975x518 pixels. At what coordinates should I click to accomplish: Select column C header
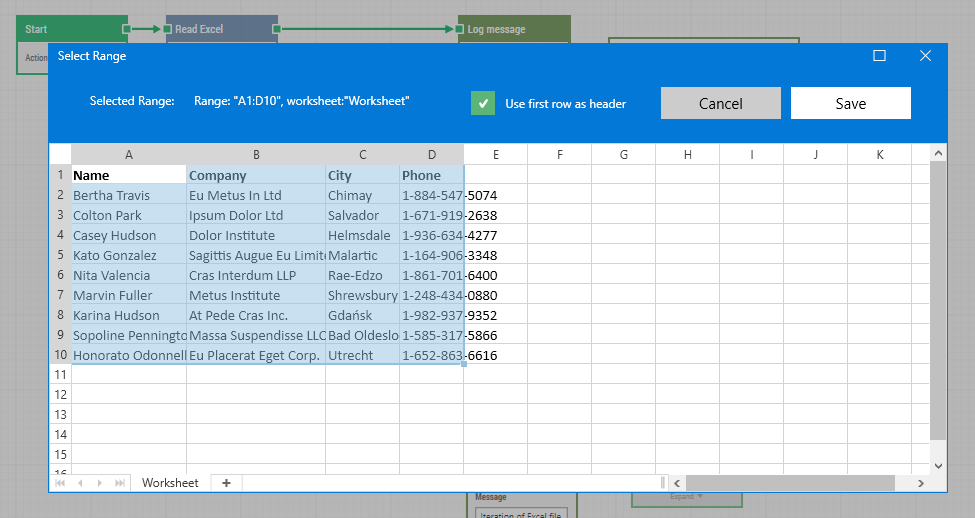coord(363,155)
